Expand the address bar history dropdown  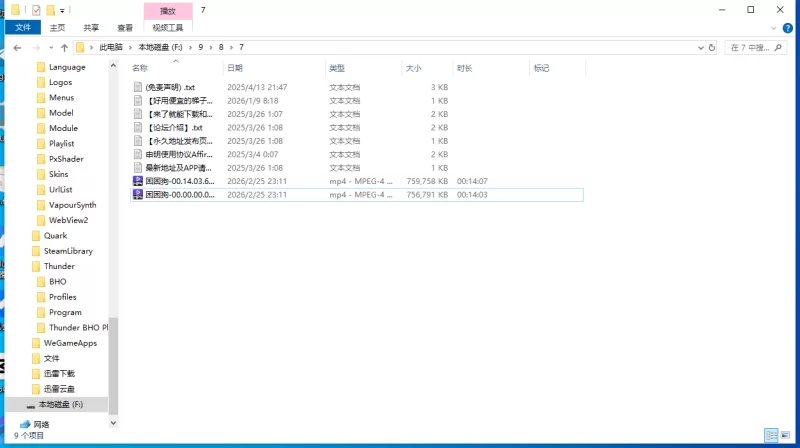[701, 47]
